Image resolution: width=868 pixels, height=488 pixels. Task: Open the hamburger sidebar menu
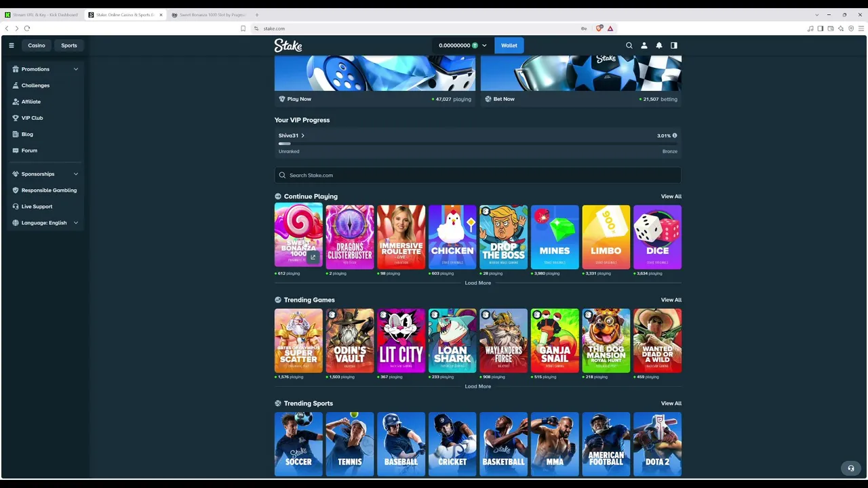tap(11, 45)
